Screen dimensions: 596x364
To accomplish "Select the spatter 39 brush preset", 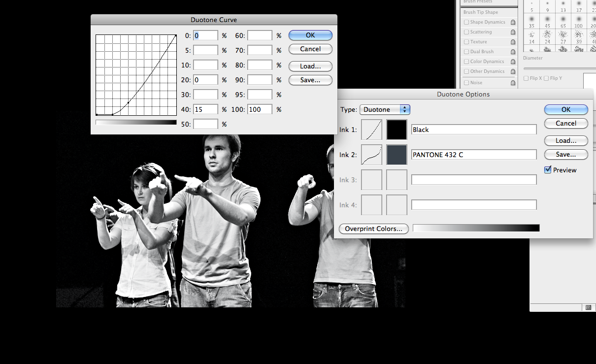I will 579,37.
